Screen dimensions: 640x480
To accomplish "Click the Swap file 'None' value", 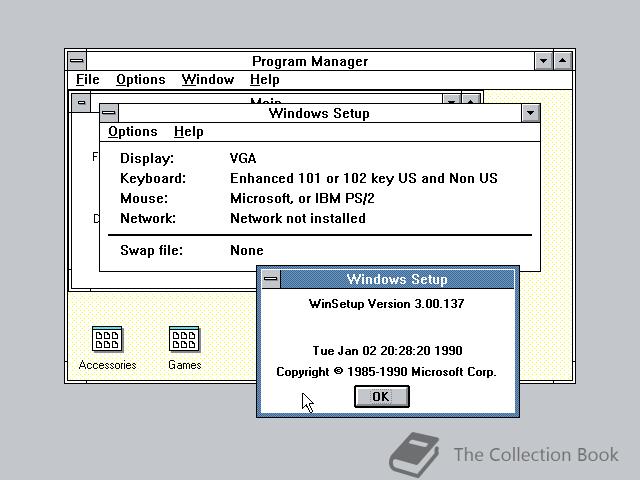I will point(247,250).
